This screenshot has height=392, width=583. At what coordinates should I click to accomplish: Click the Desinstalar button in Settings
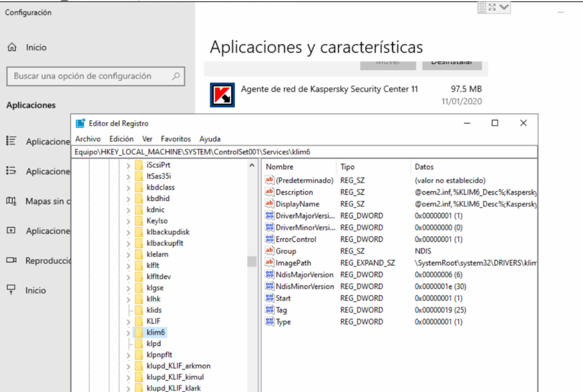(451, 65)
